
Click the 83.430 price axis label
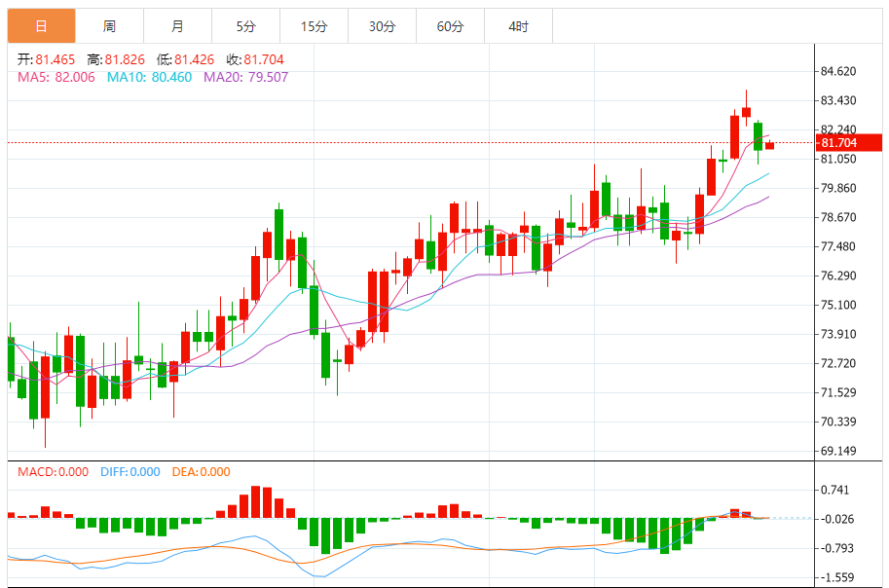(x=838, y=100)
